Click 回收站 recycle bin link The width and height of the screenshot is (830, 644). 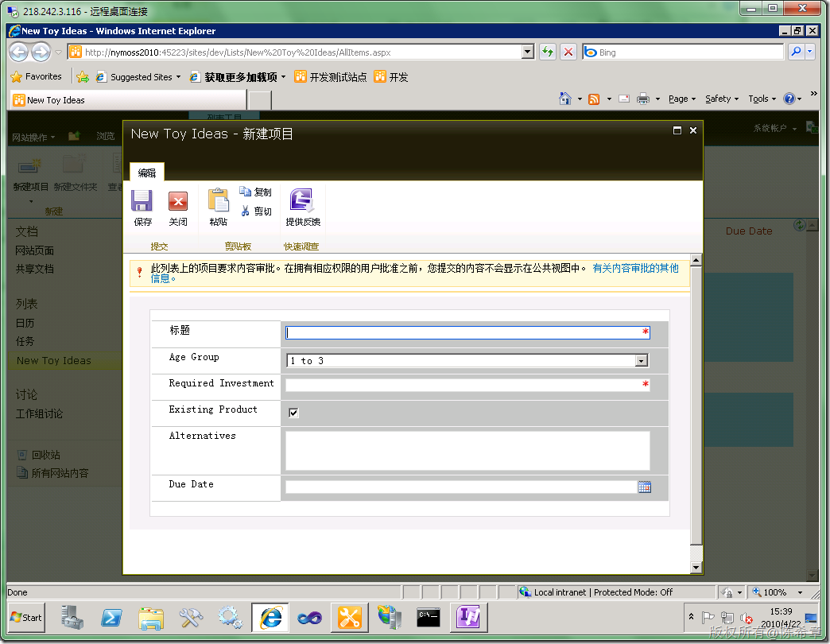(45, 455)
